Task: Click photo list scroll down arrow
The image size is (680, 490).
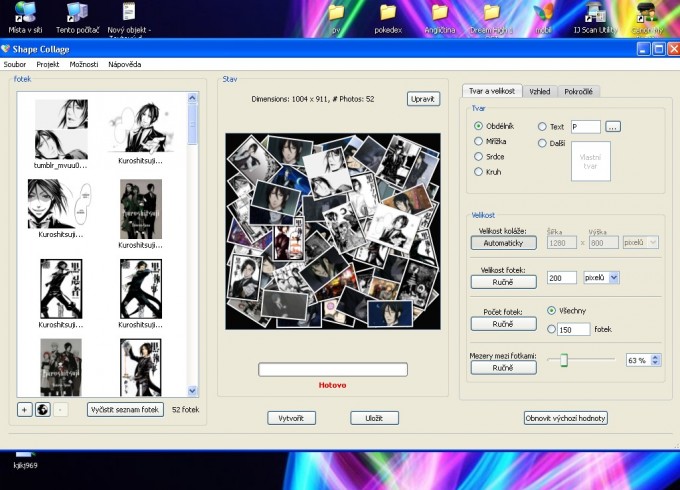Action: tap(193, 391)
